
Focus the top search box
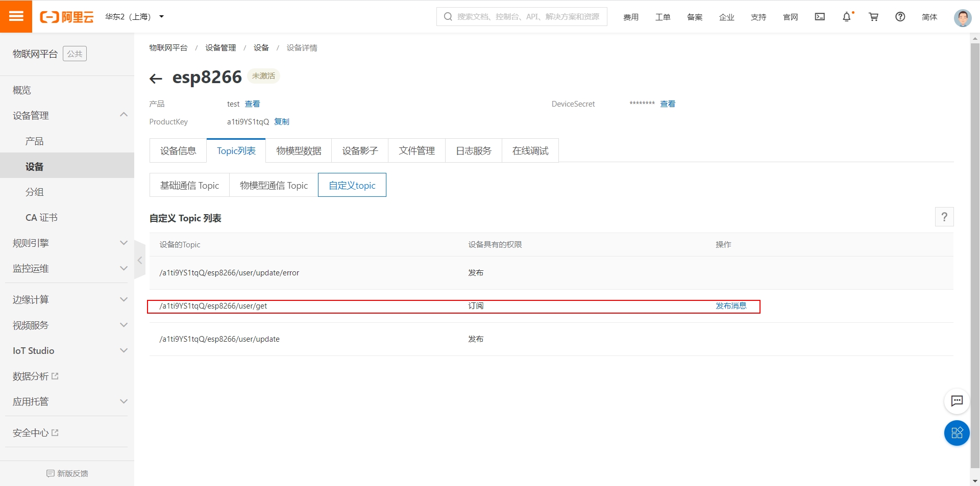pyautogui.click(x=522, y=17)
